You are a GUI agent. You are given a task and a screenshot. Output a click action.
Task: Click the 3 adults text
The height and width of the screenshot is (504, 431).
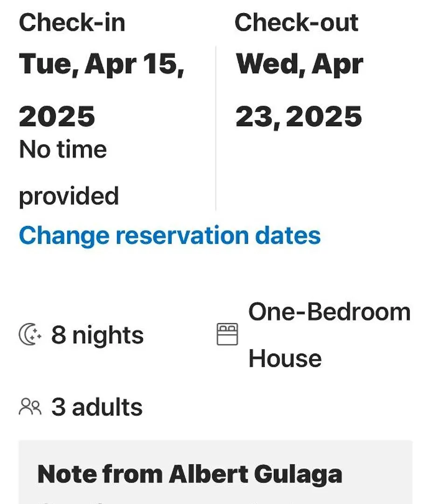(x=97, y=407)
